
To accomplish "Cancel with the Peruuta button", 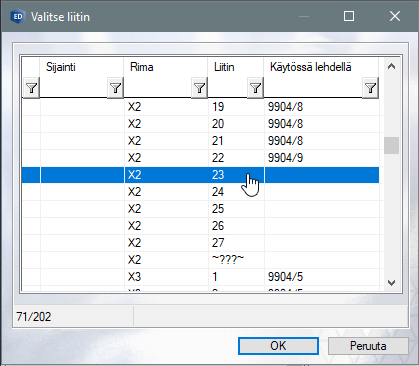I will coord(368,346).
